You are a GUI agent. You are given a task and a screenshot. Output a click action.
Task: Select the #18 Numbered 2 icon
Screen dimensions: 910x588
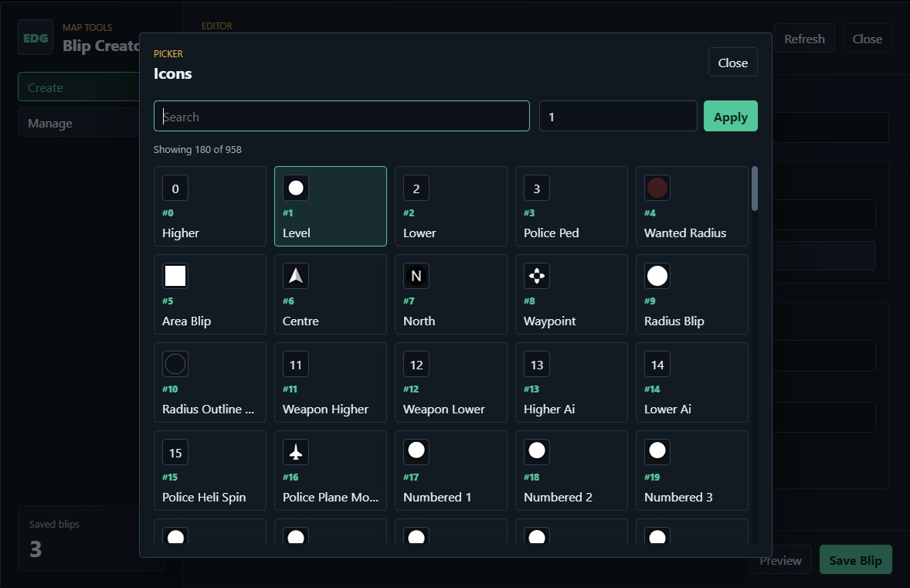571,471
